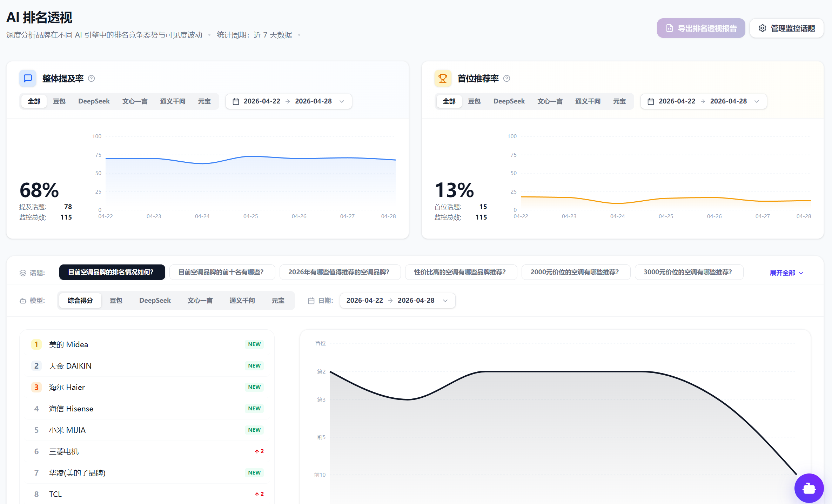Click the help icon next to 整体提及率
The height and width of the screenshot is (504, 832).
91,79
